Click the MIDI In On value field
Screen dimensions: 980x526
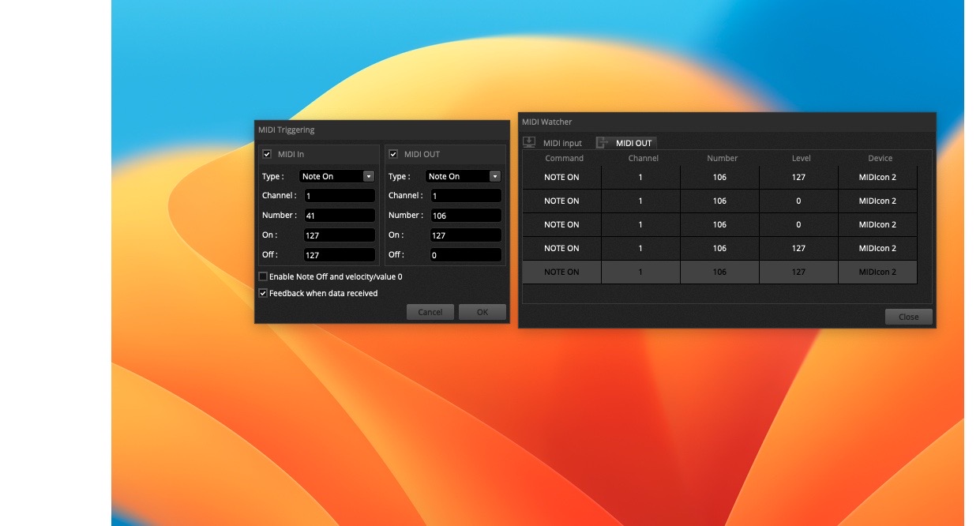340,235
